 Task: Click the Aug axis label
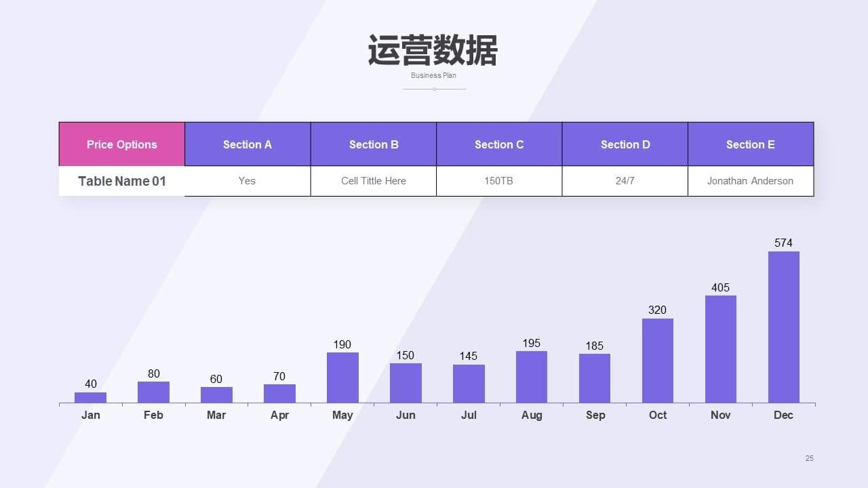pyautogui.click(x=532, y=415)
